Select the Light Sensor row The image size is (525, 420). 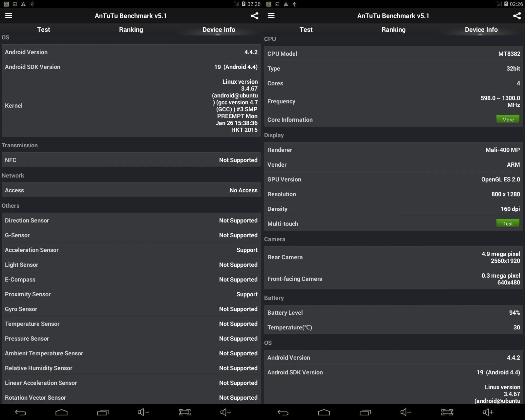[131, 264]
